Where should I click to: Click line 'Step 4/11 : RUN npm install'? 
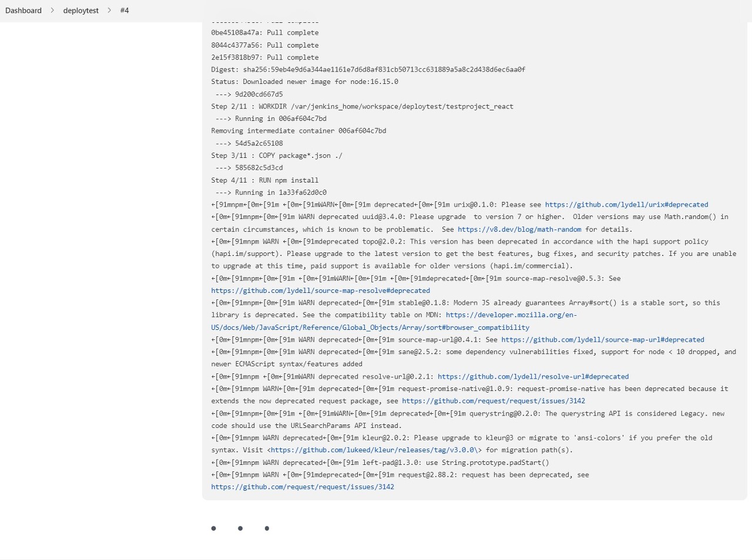(x=265, y=180)
